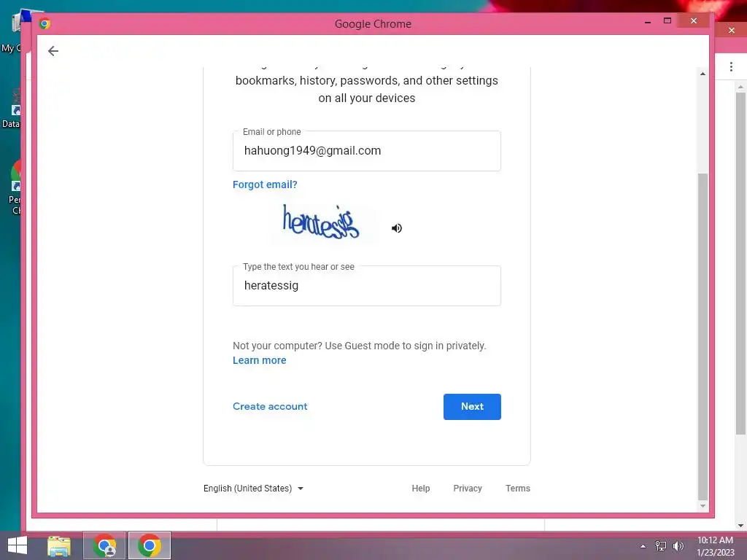
Task: Switch to the active Chrome taskbar icon
Action: [149, 545]
